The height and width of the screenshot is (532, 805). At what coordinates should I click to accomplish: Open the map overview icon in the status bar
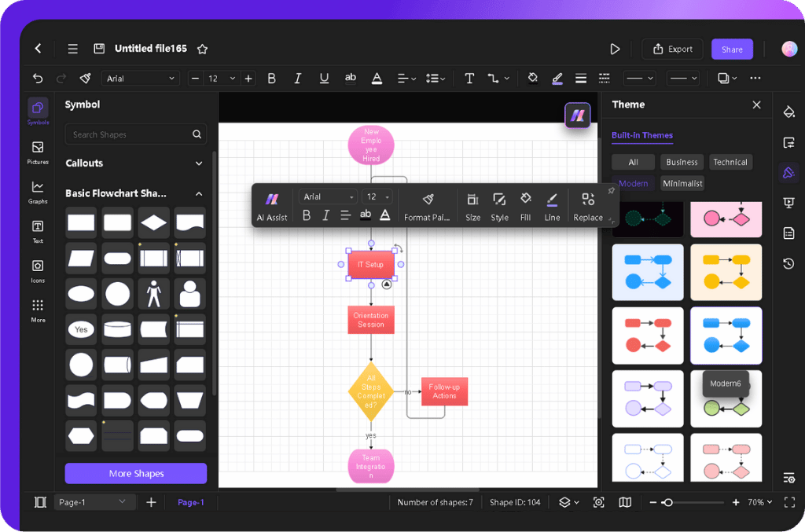click(x=624, y=502)
